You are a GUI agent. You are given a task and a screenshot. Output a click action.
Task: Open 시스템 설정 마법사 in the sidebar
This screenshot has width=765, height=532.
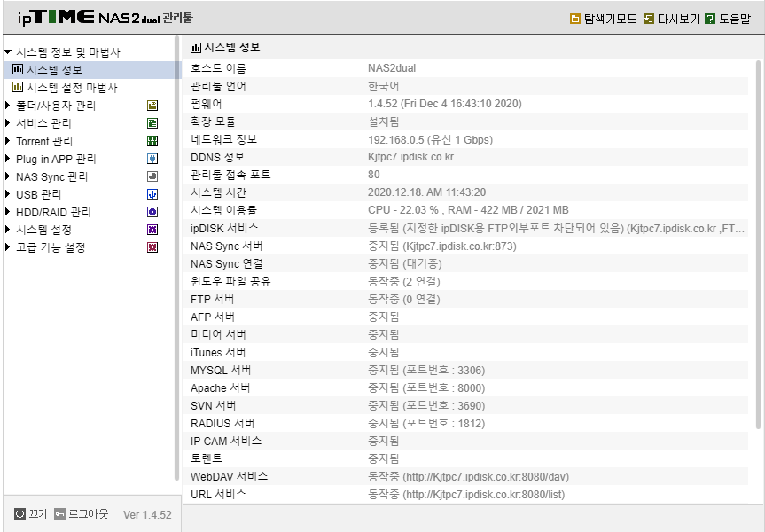click(72, 88)
